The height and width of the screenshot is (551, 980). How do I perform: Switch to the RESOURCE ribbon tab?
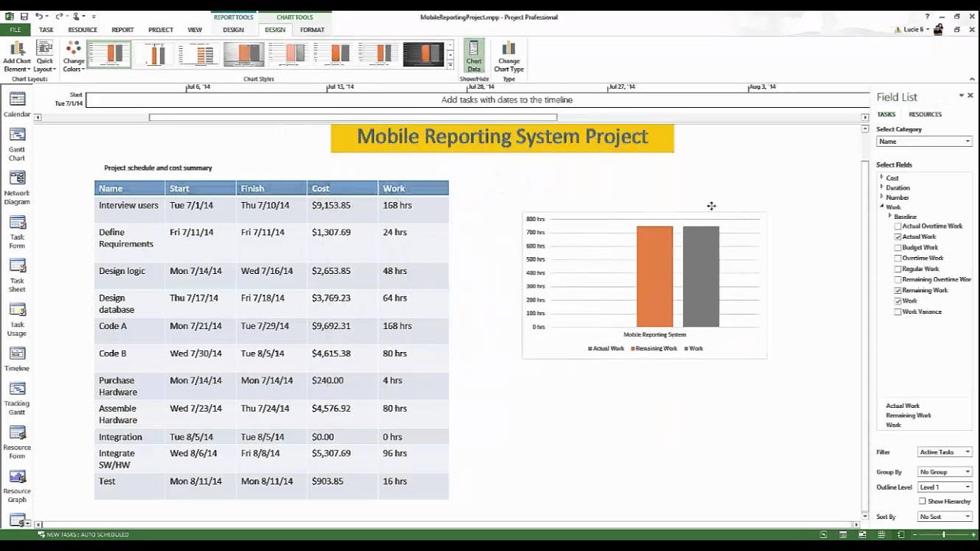(x=83, y=30)
